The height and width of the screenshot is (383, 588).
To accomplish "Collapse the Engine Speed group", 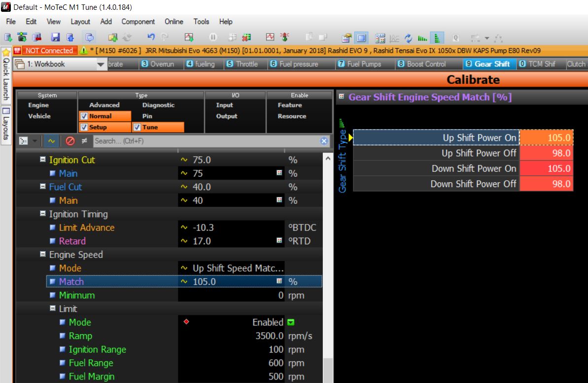I will pyautogui.click(x=43, y=254).
